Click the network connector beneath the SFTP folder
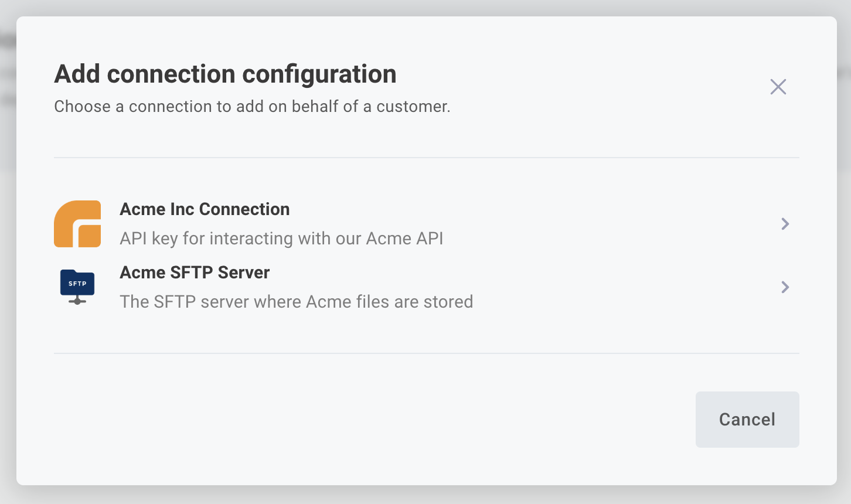 77,301
